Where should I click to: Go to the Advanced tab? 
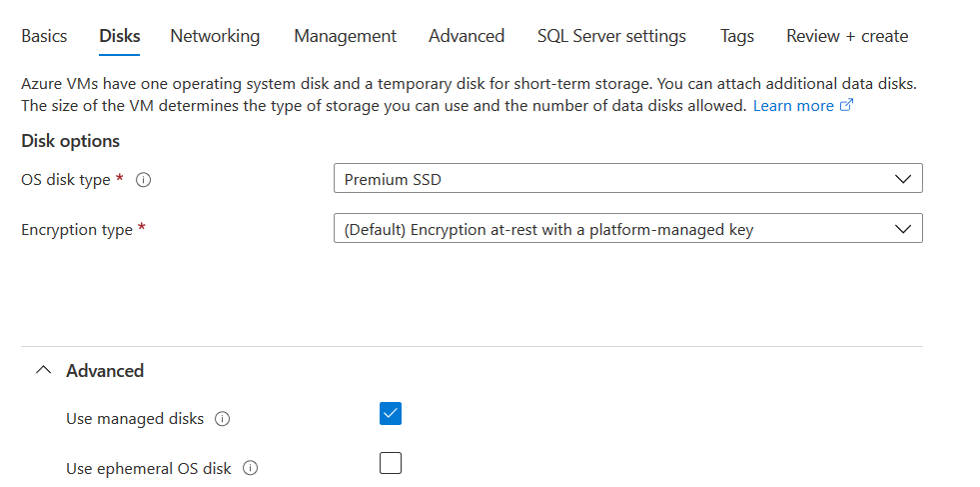click(467, 36)
